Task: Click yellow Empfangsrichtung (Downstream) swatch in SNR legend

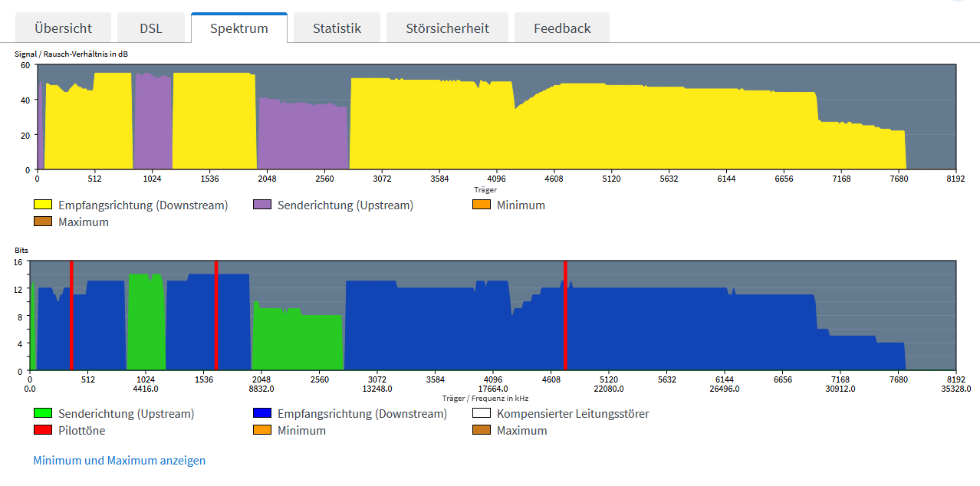Action: coord(43,205)
